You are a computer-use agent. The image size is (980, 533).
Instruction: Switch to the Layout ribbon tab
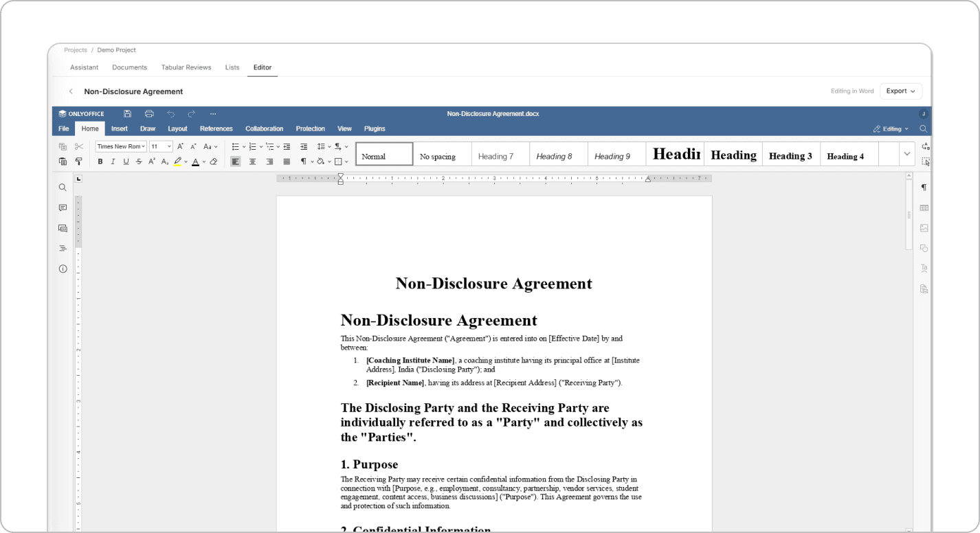pyautogui.click(x=177, y=128)
